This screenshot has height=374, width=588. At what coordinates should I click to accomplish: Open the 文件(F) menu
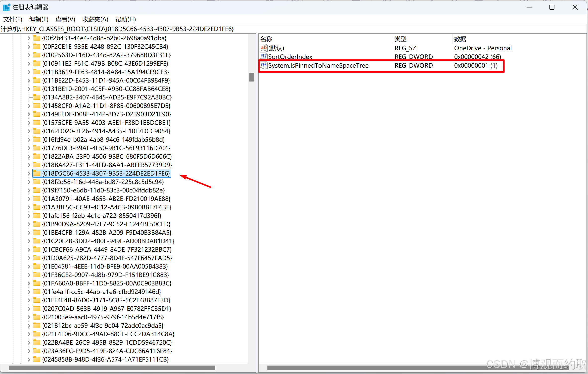(x=13, y=19)
